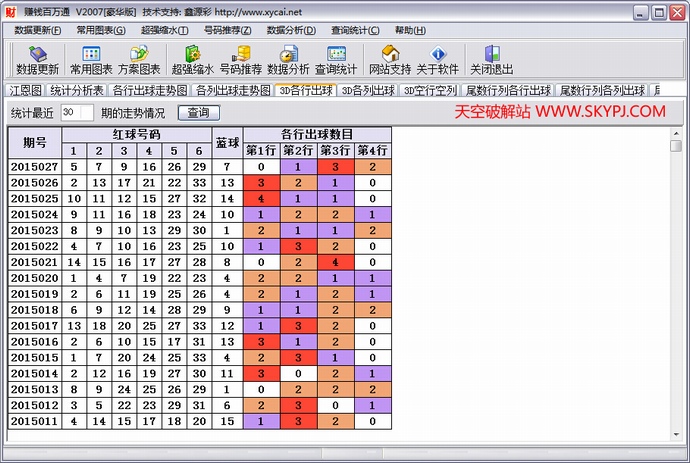Select the 2015027 row in table

[x=35, y=166]
